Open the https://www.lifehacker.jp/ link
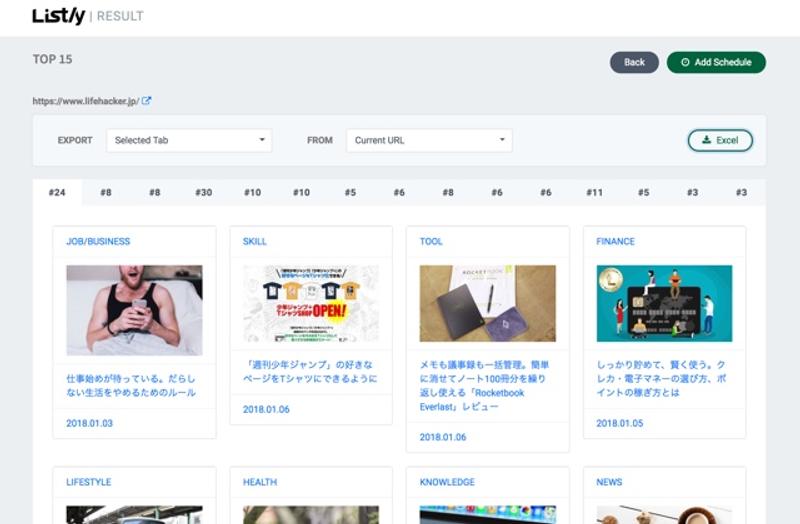The width and height of the screenshot is (800, 524). pos(84,101)
